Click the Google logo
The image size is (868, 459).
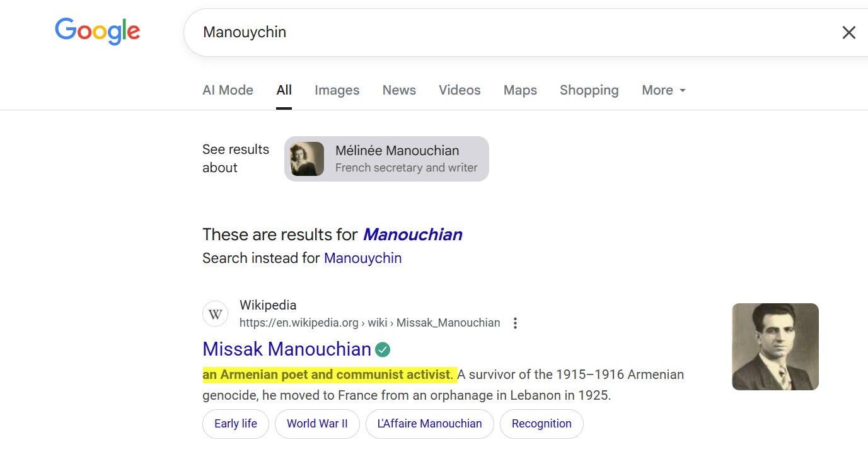pyautogui.click(x=97, y=32)
